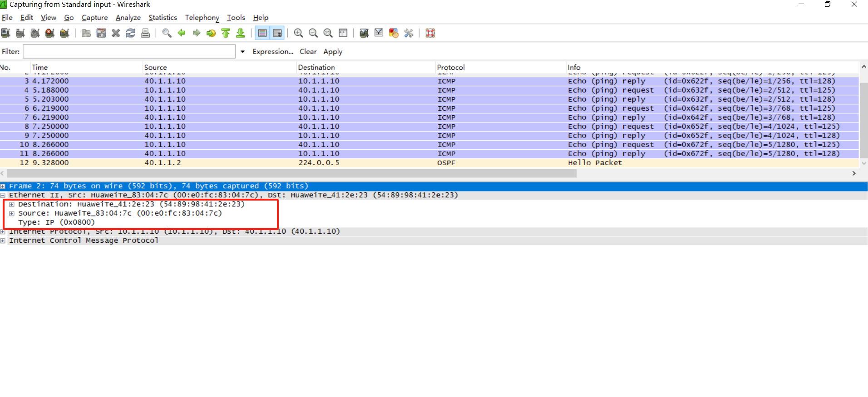
Task: Toggle packet list colorize button
Action: 262,33
